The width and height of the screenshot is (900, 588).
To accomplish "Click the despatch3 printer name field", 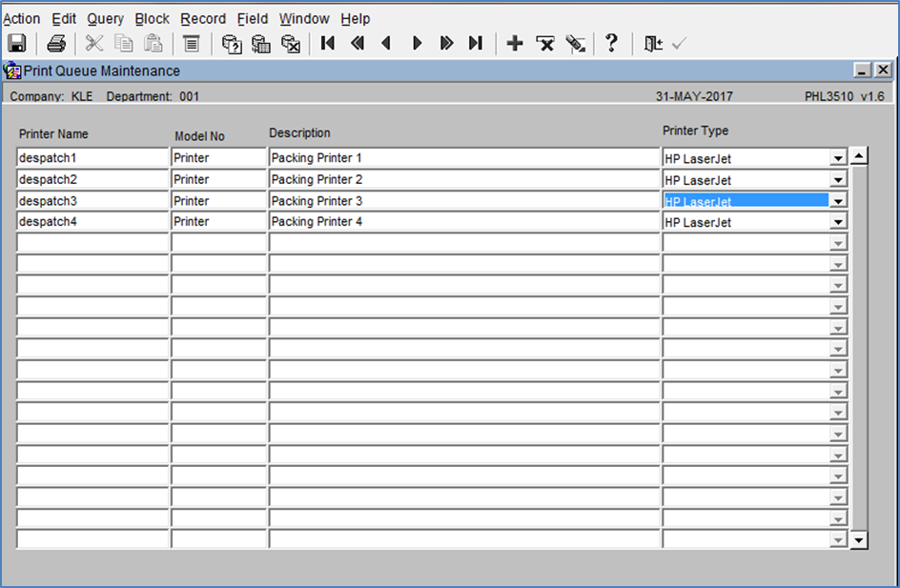I will click(92, 201).
